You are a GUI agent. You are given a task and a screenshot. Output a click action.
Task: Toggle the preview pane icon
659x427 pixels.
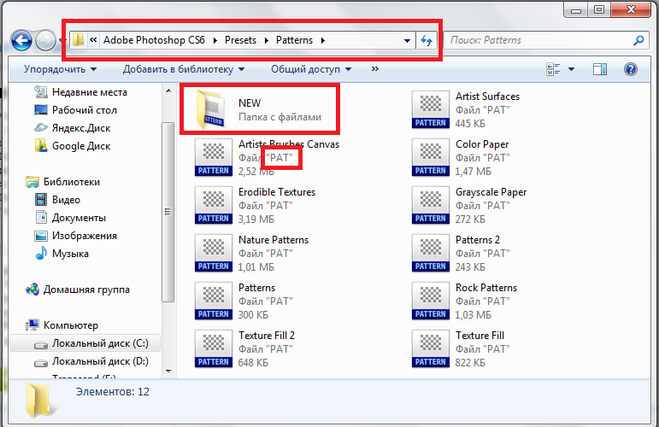[x=600, y=69]
